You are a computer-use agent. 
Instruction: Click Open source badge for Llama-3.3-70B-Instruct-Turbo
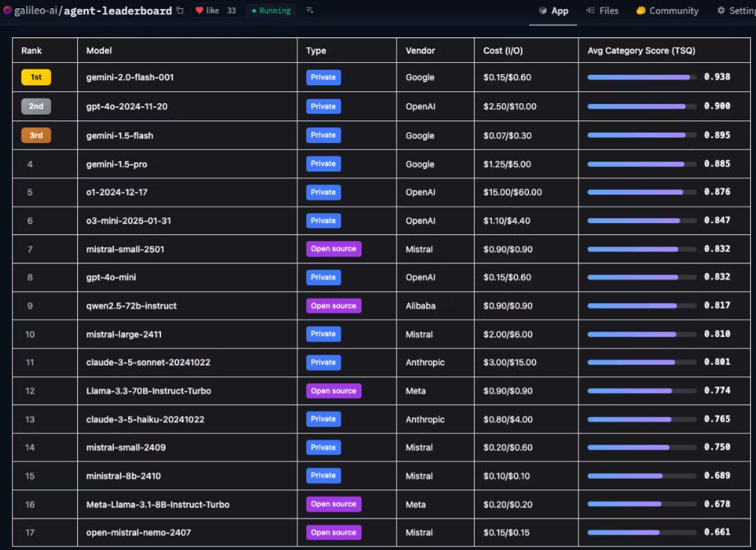[x=334, y=391]
